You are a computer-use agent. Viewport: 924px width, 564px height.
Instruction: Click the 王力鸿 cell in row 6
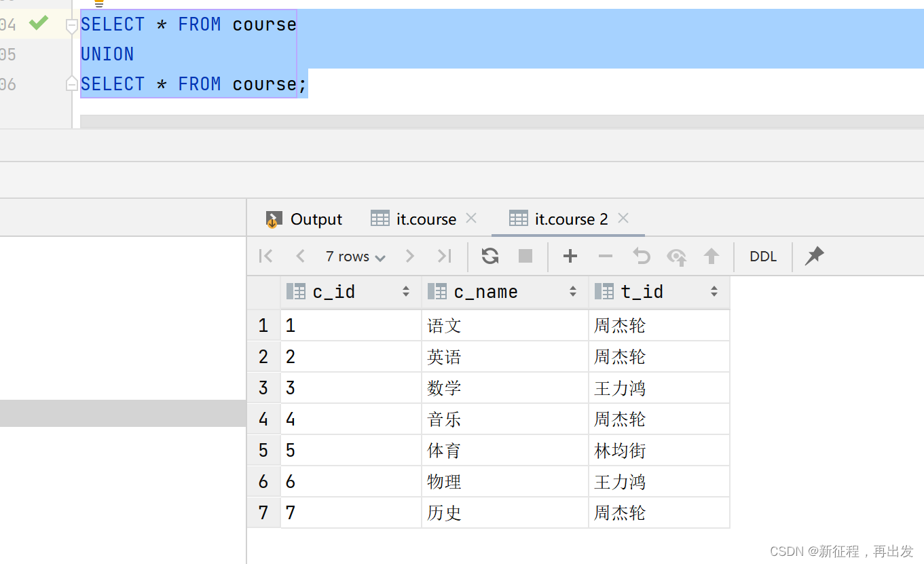(x=659, y=482)
